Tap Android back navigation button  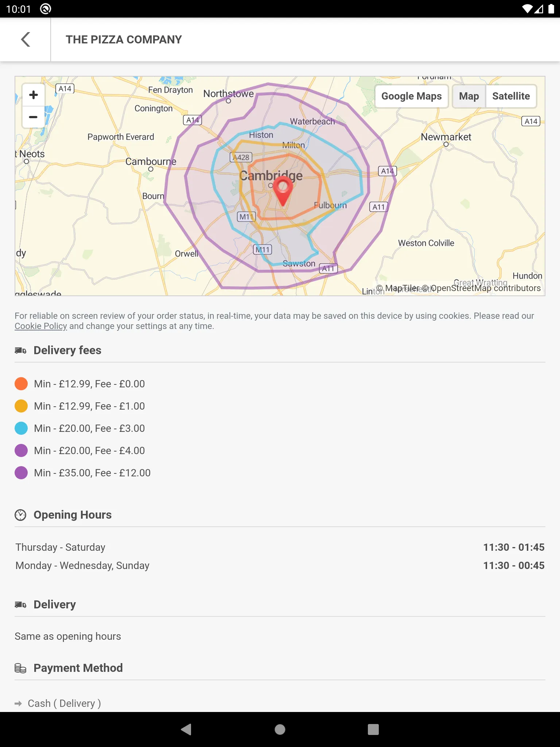186,729
